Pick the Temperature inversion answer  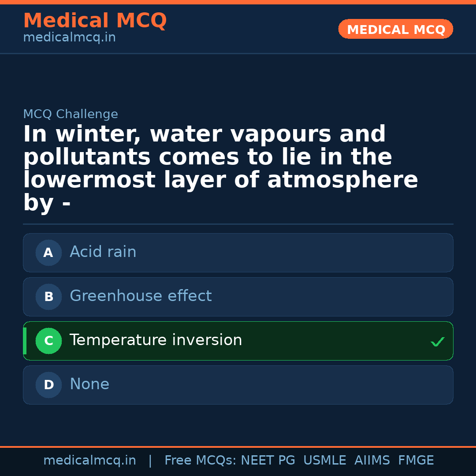click(x=238, y=341)
